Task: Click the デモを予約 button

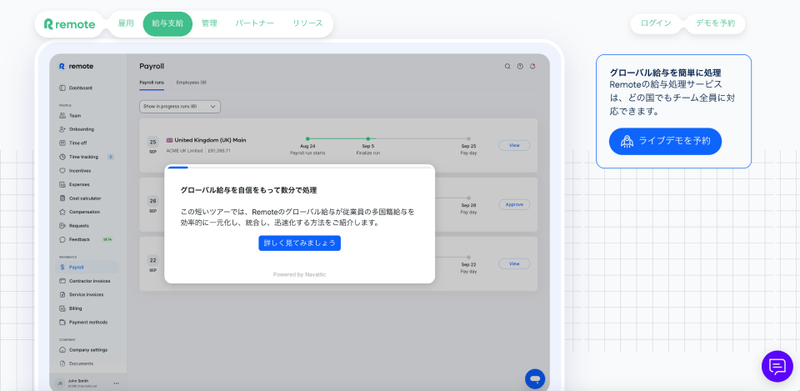Action: click(x=715, y=23)
